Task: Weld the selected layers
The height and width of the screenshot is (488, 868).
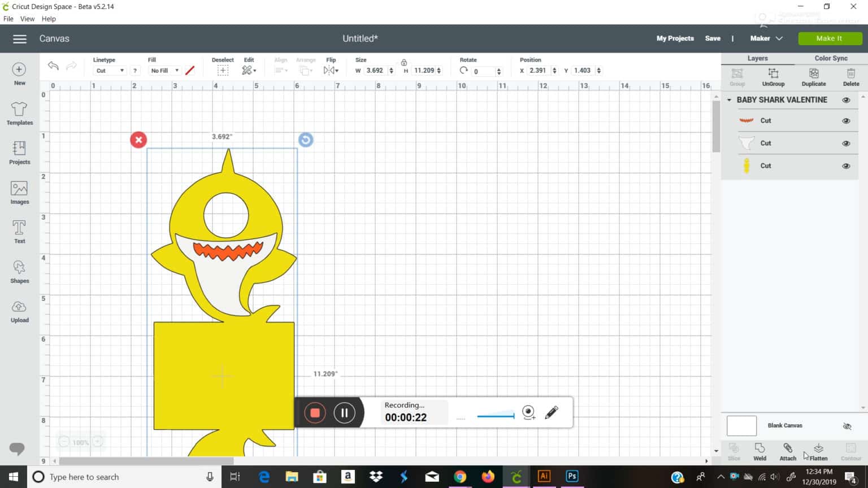Action: coord(760,452)
